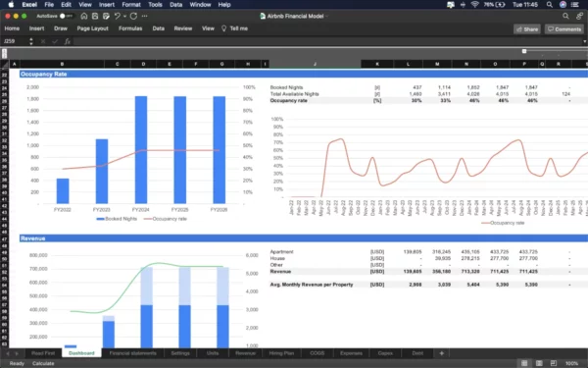Screen dimensions: 588x368
Task: Open the Format menu in menu bar
Action: (x=131, y=5)
